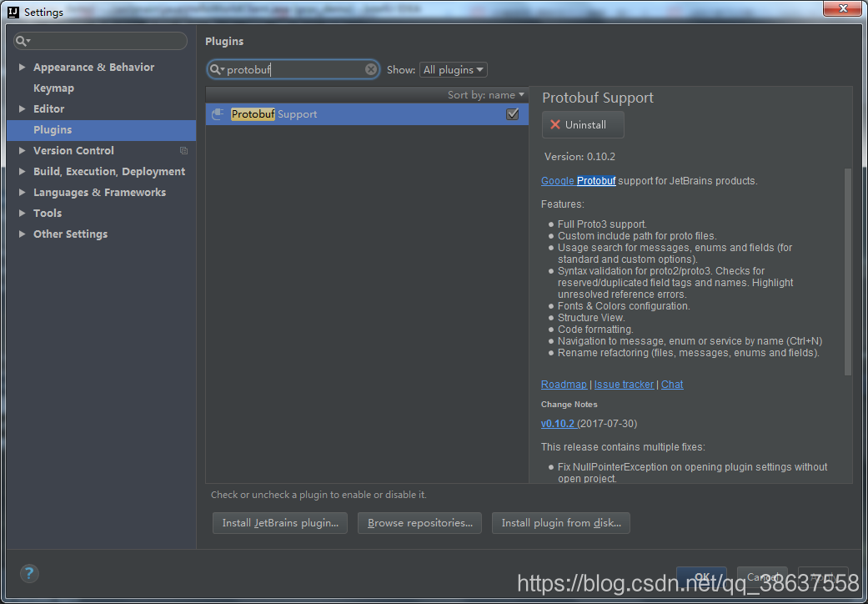The width and height of the screenshot is (868, 604).
Task: Open the Show All plugins dropdown
Action: pos(454,70)
